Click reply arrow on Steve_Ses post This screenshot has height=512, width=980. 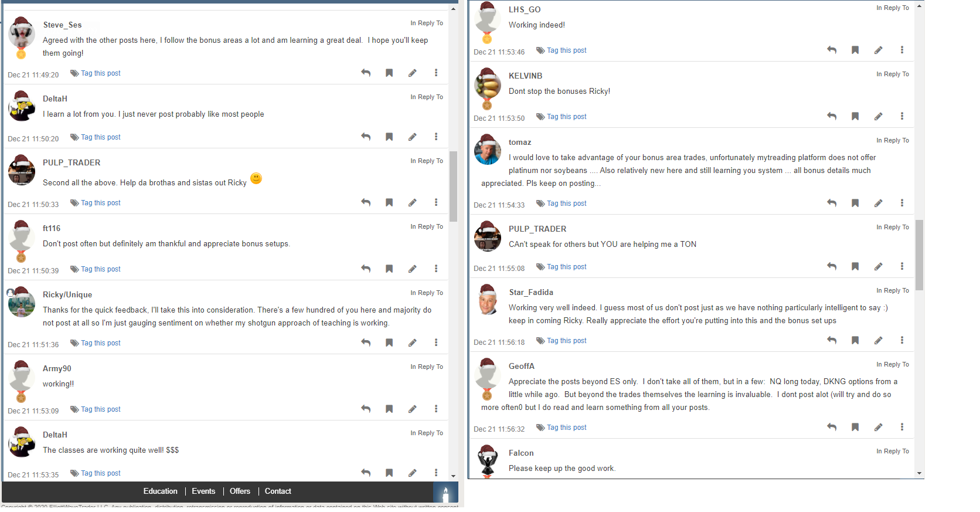point(366,73)
